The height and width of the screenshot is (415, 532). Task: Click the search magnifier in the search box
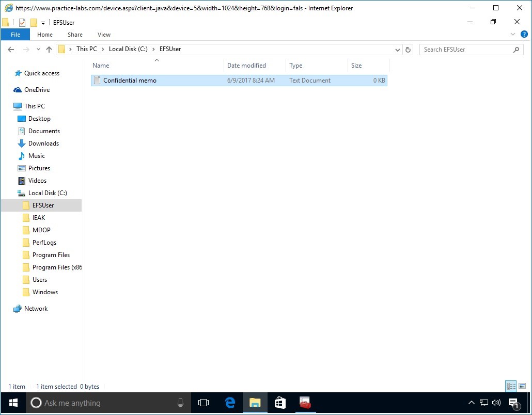516,49
